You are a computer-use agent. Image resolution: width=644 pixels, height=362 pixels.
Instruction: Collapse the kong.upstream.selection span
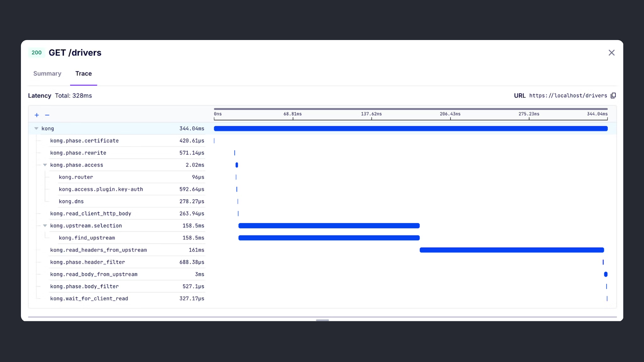tap(45, 226)
